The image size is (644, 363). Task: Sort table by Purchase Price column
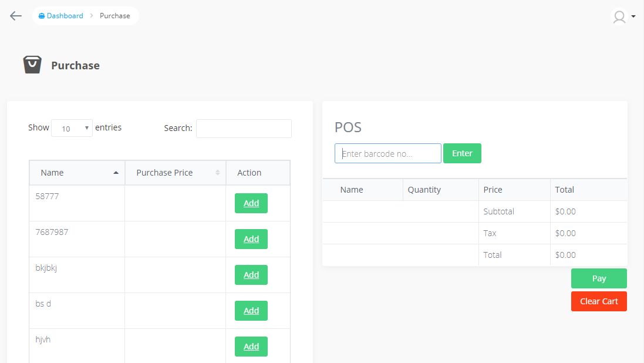(175, 173)
